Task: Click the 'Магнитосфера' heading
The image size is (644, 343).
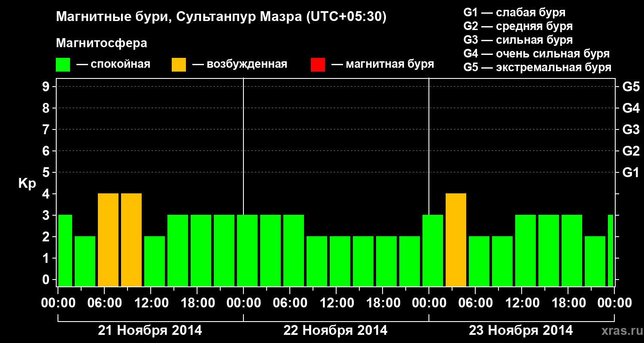Action: (x=102, y=43)
